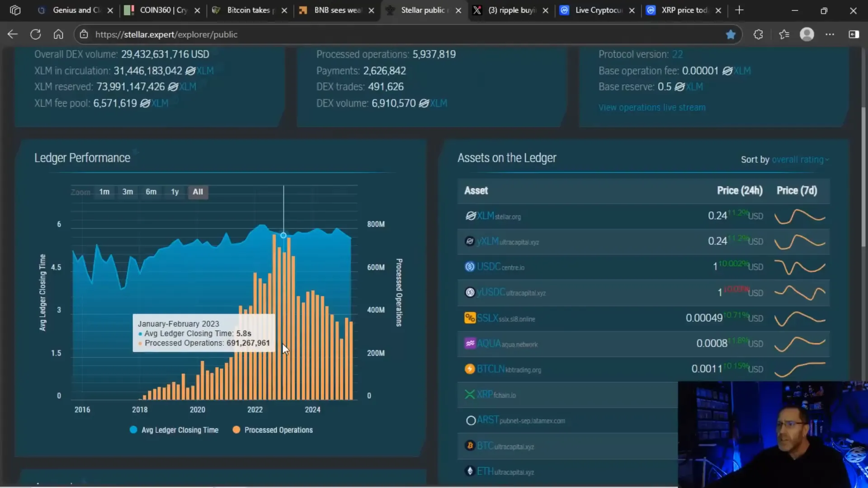
Task: Click the page vertical scrollbar
Action: pyautogui.click(x=863, y=176)
